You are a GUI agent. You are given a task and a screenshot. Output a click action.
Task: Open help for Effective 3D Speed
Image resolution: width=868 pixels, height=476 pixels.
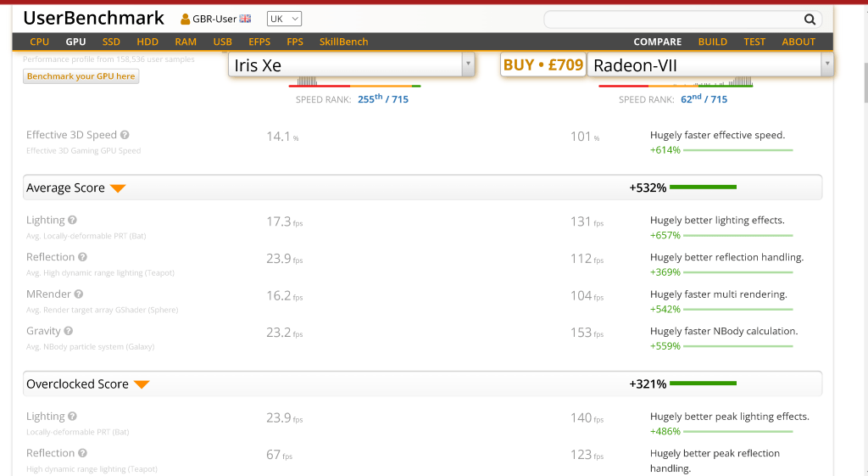point(125,135)
